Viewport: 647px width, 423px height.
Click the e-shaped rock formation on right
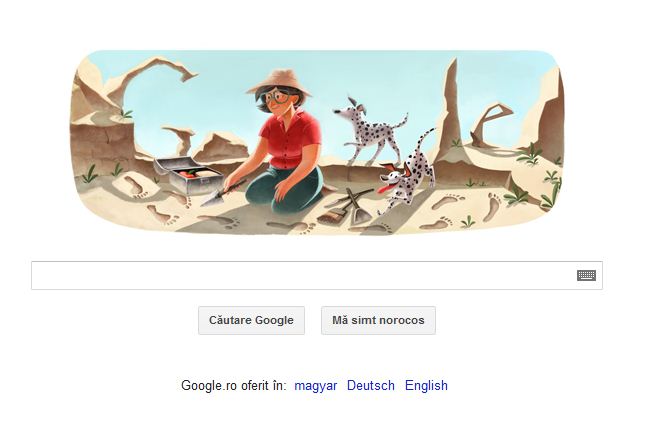(x=491, y=126)
